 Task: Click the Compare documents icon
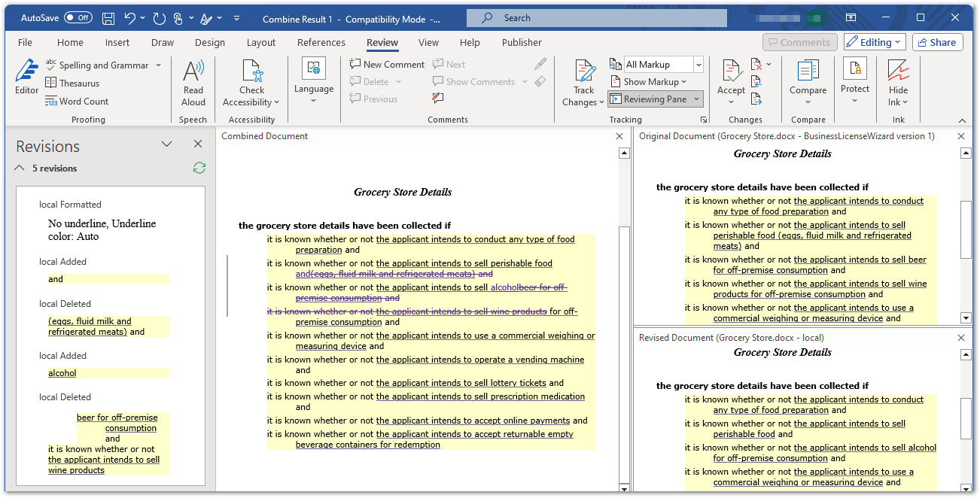tap(808, 71)
